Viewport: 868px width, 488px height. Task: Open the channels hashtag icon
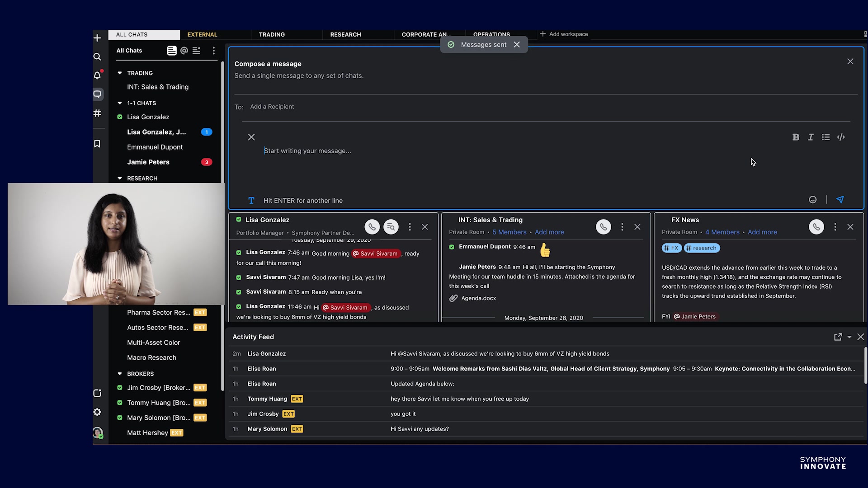pyautogui.click(x=97, y=113)
